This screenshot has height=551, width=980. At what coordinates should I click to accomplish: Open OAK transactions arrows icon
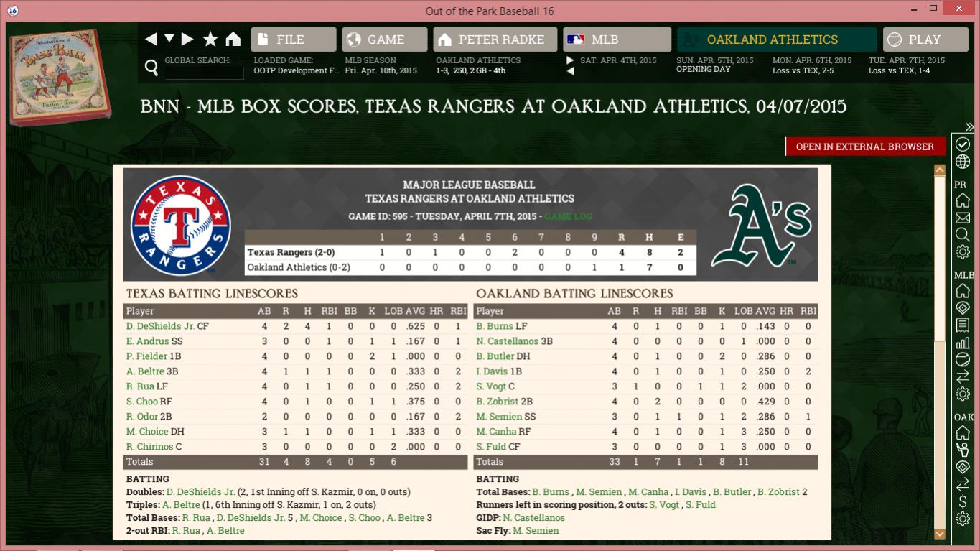tap(963, 485)
